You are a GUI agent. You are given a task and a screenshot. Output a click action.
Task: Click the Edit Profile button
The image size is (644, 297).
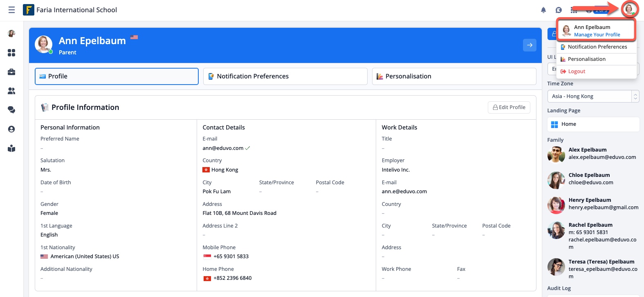click(509, 107)
